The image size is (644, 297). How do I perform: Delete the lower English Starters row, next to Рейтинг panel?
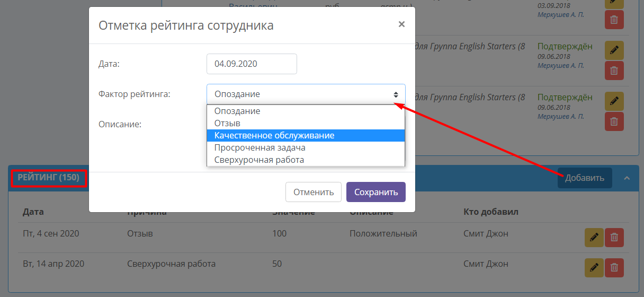[614, 121]
